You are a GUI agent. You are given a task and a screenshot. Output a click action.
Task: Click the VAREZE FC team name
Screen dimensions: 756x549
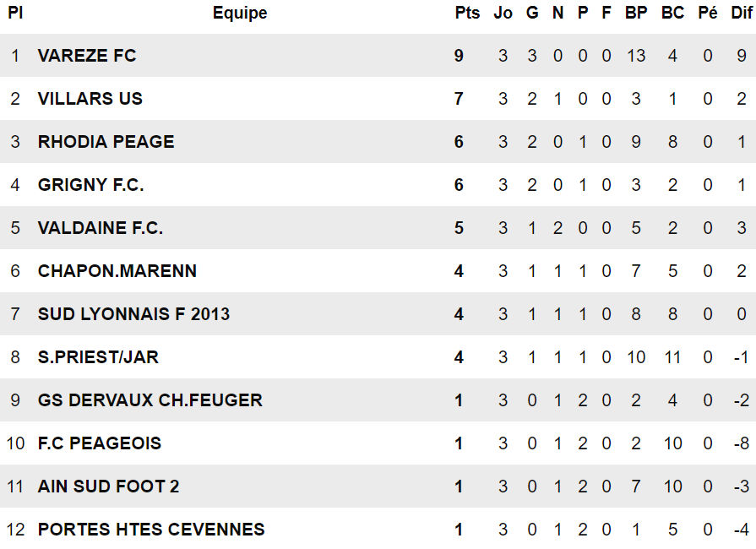87,56
